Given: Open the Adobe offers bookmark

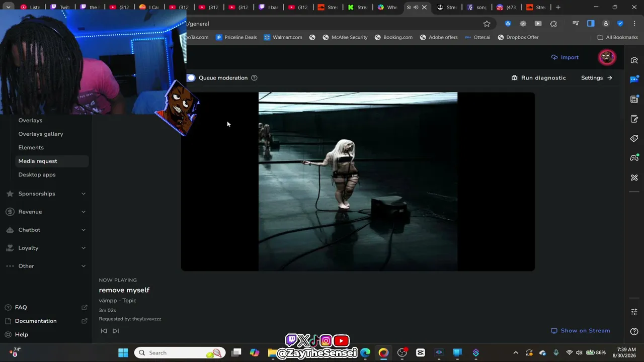Looking at the screenshot, I should click(x=439, y=37).
